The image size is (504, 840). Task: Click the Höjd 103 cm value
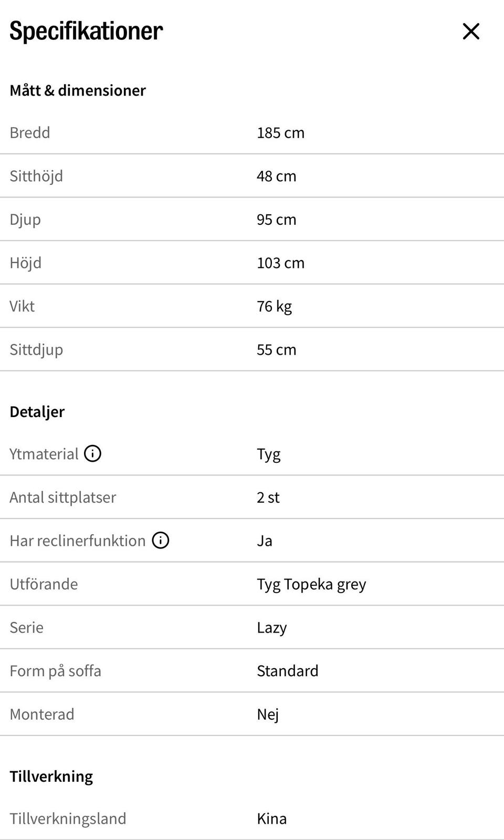click(x=280, y=263)
